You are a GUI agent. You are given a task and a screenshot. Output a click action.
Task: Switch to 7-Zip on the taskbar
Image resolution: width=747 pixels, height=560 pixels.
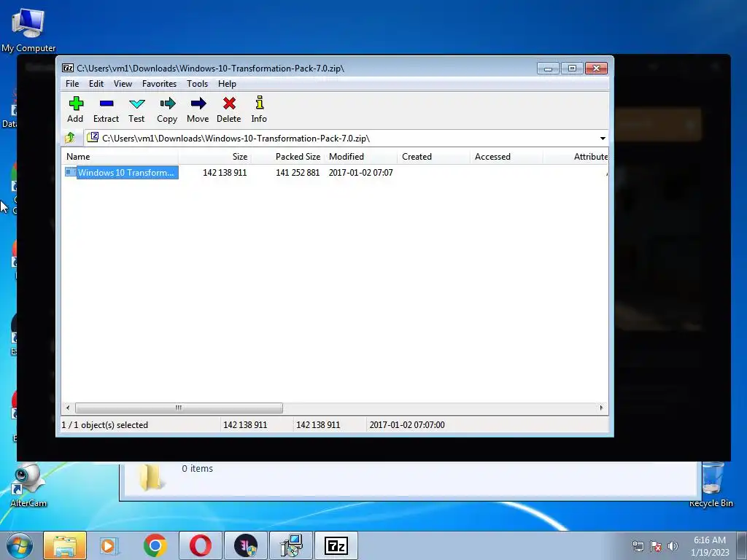336,545
